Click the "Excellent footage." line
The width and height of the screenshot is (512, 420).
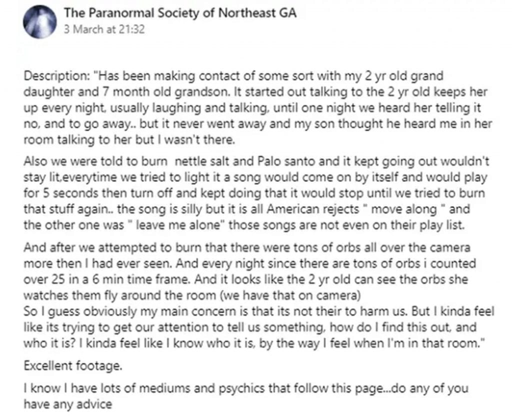[73, 365]
